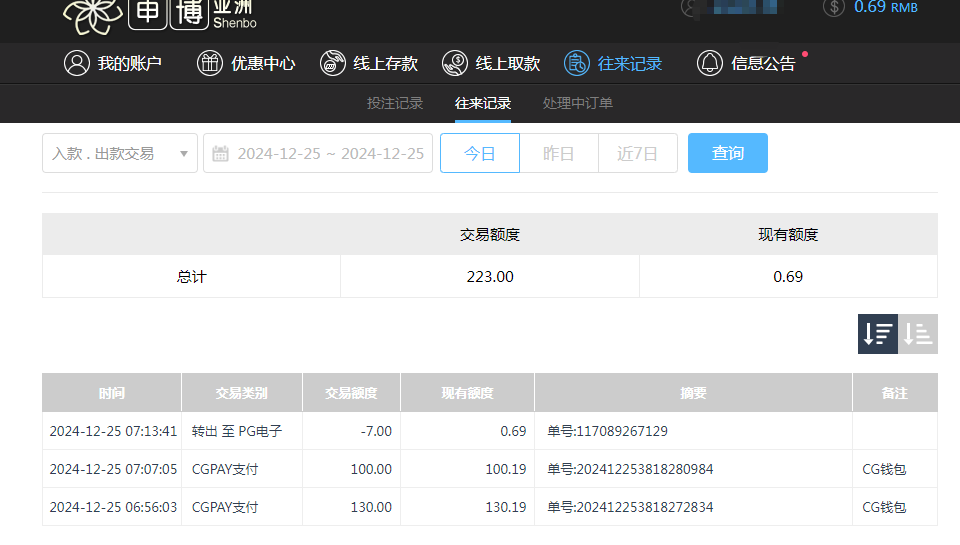
Task: Select the 昨日 quick filter
Action: [559, 153]
